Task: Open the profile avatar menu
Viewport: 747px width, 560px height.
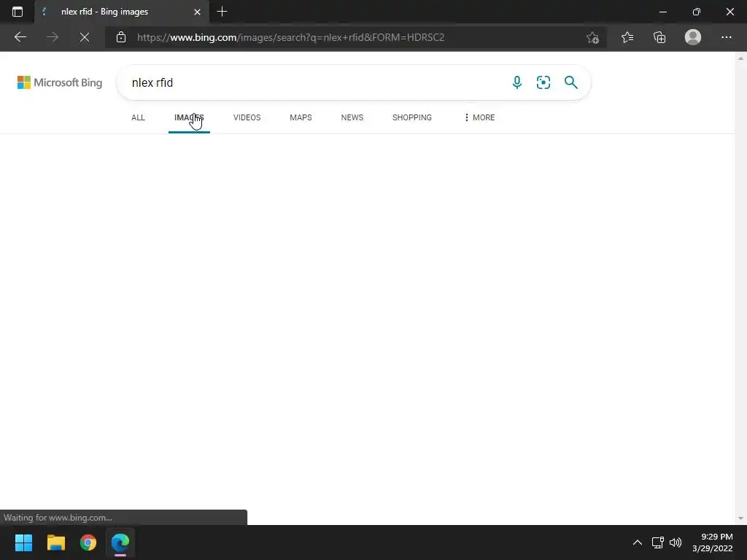Action: pos(693,37)
